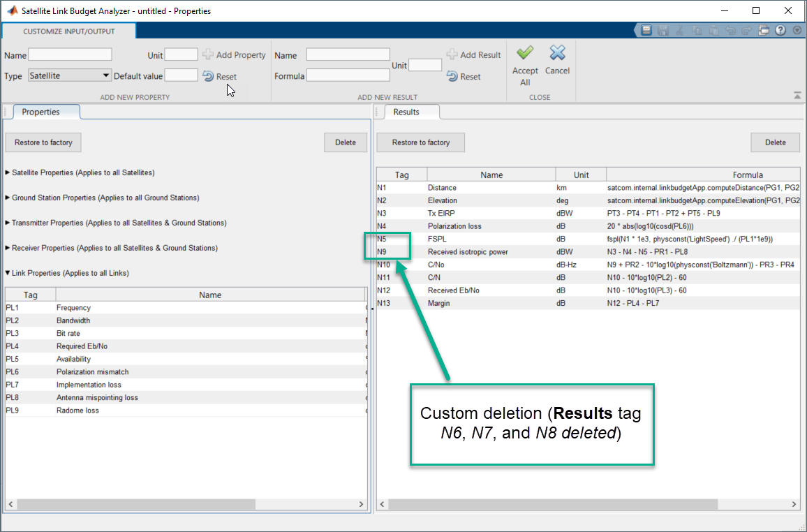The height and width of the screenshot is (532, 807).
Task: Click the Formula input field
Action: coord(348,75)
